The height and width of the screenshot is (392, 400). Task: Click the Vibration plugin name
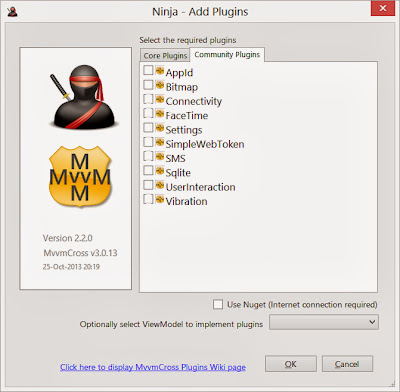186,202
